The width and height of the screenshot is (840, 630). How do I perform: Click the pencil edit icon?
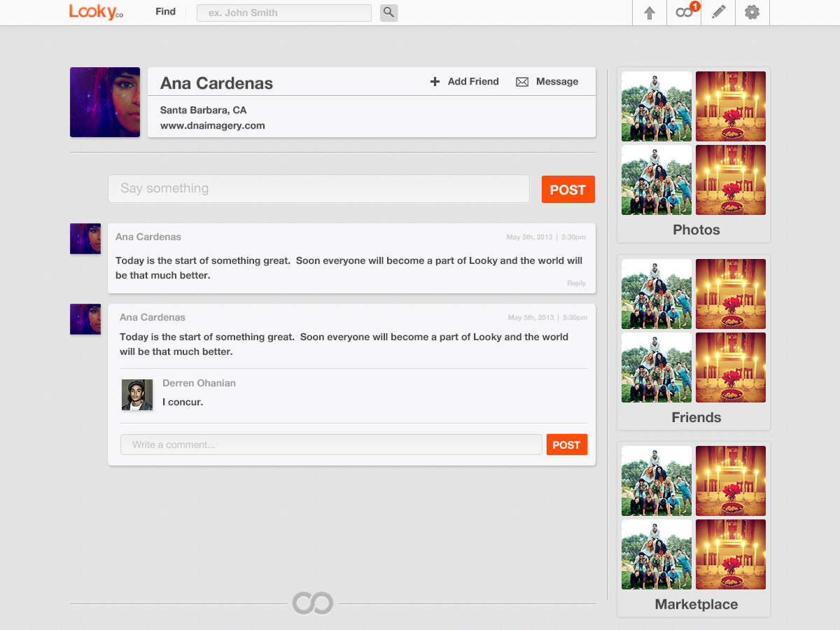(718, 13)
